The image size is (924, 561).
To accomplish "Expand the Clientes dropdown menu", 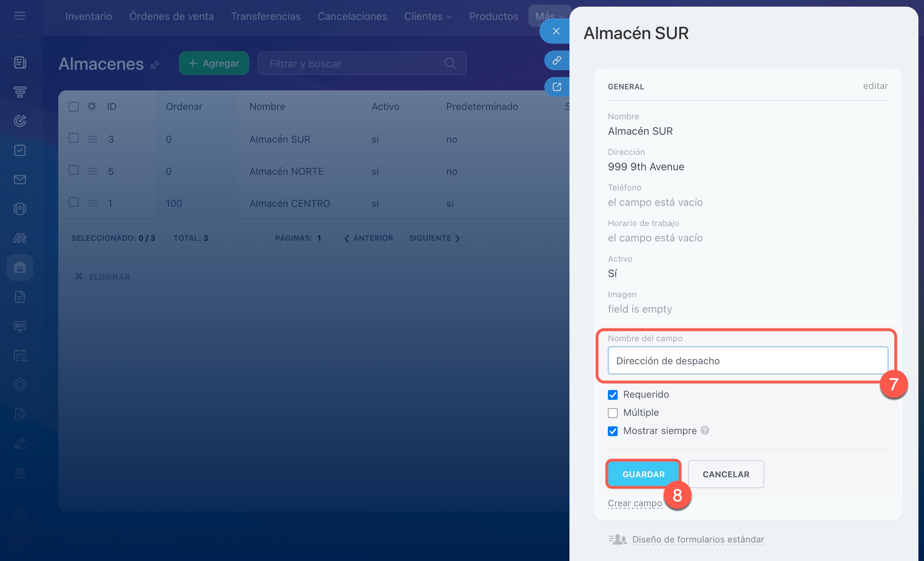I will (427, 16).
